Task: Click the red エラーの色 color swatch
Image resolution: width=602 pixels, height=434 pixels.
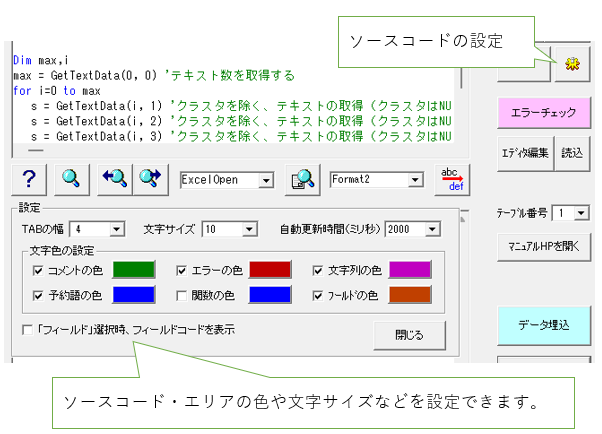Action: (x=269, y=270)
